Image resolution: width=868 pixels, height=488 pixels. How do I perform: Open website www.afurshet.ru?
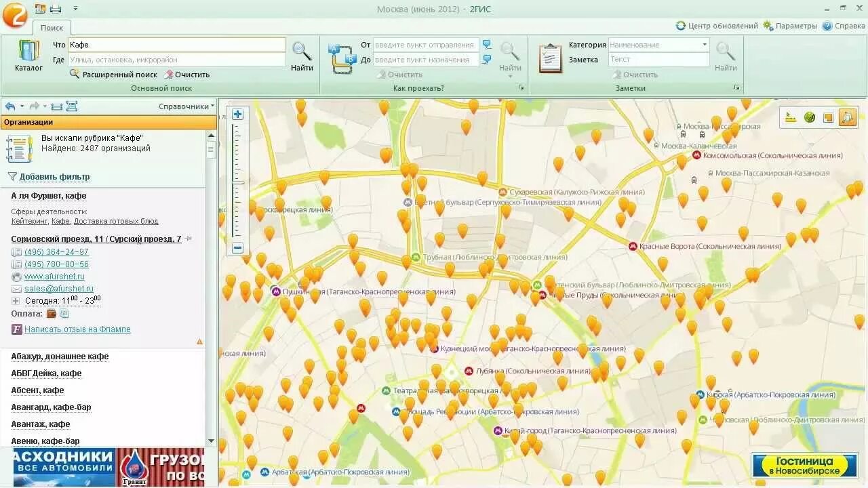point(54,277)
